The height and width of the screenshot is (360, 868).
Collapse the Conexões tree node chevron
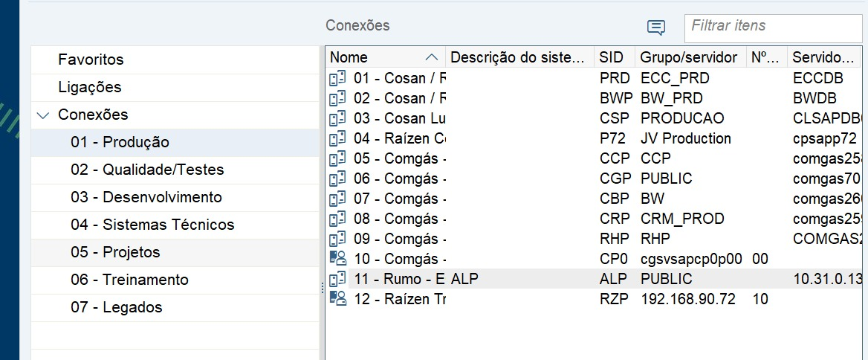click(42, 115)
